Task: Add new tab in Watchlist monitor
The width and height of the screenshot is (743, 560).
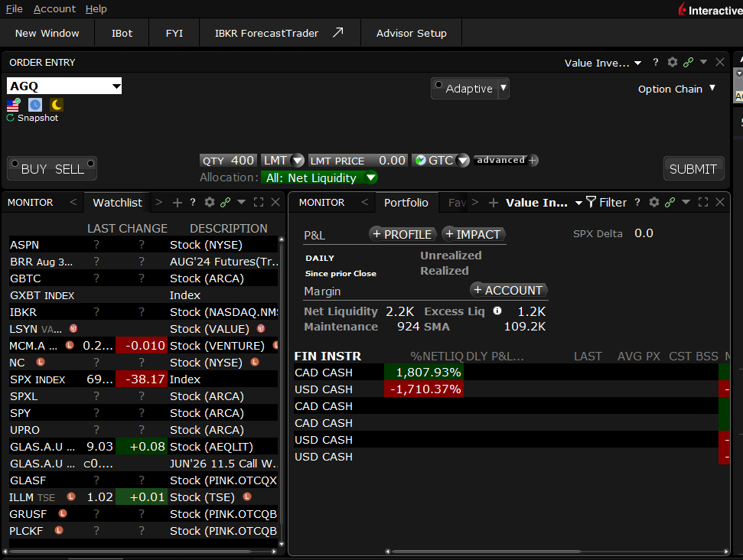Action: point(178,203)
